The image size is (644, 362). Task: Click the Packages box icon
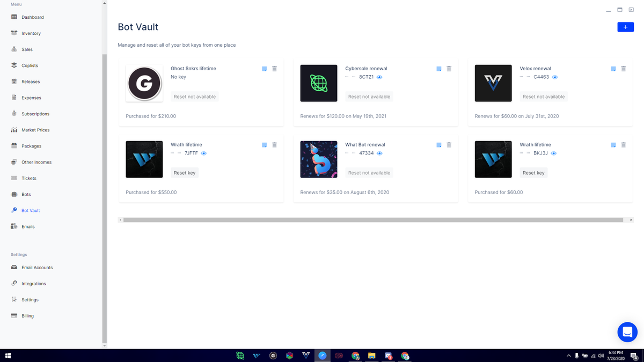(x=14, y=146)
